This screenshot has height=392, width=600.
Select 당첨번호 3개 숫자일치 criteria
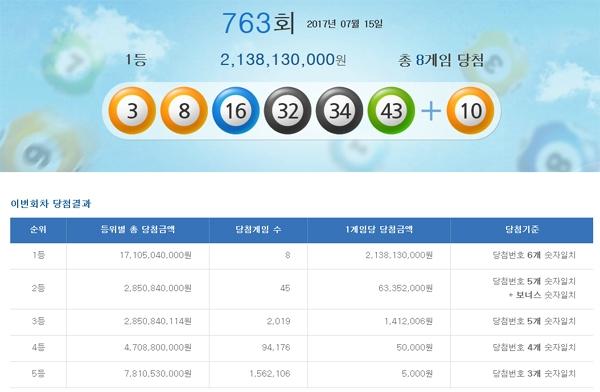click(534, 374)
